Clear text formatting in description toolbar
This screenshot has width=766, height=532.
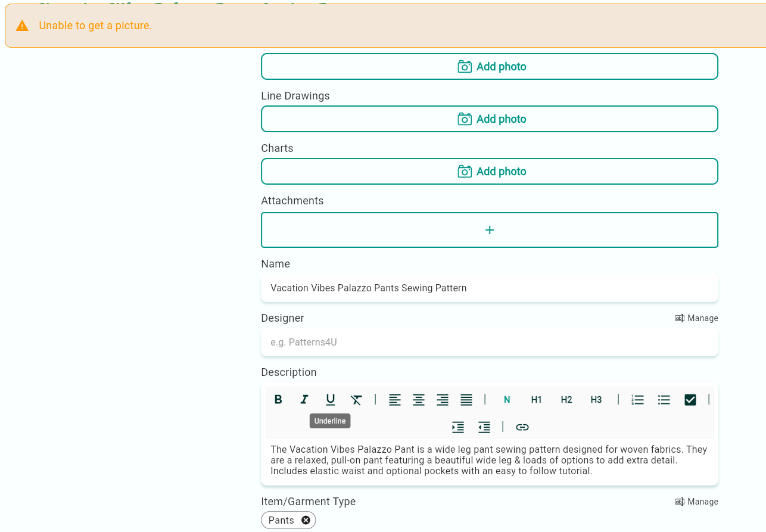click(356, 400)
